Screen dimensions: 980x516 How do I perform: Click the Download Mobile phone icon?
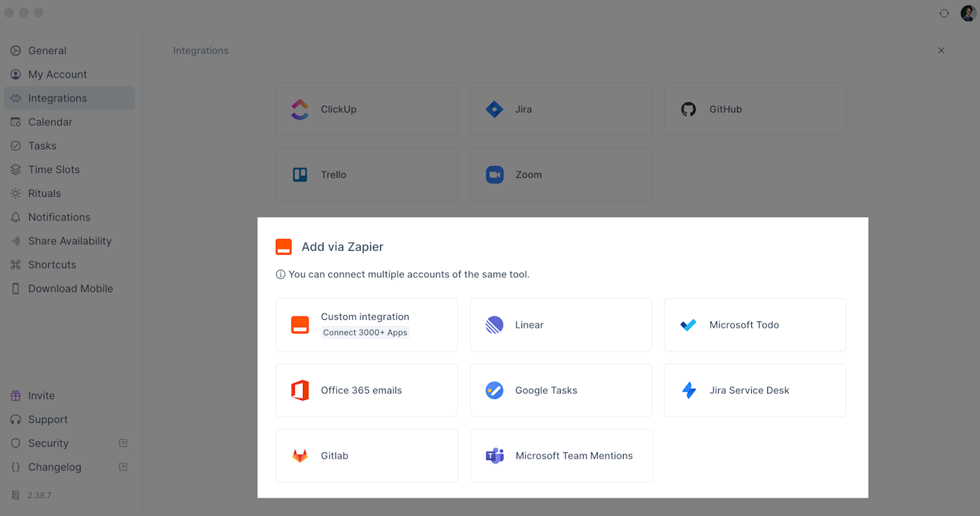click(x=15, y=288)
